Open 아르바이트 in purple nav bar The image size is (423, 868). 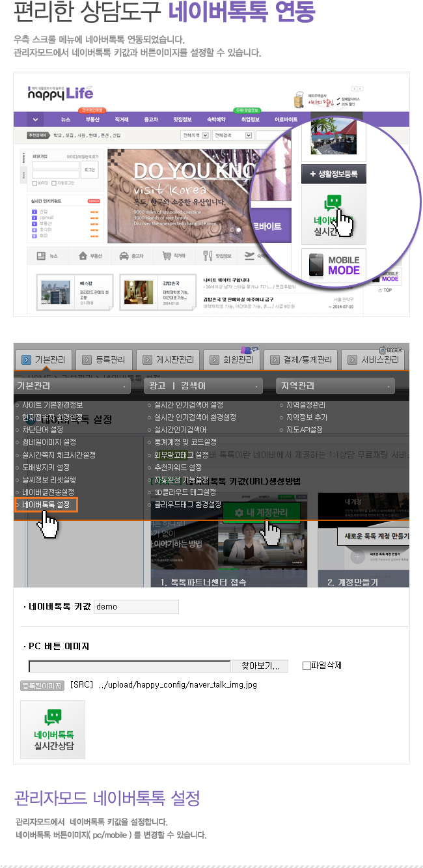point(286,120)
